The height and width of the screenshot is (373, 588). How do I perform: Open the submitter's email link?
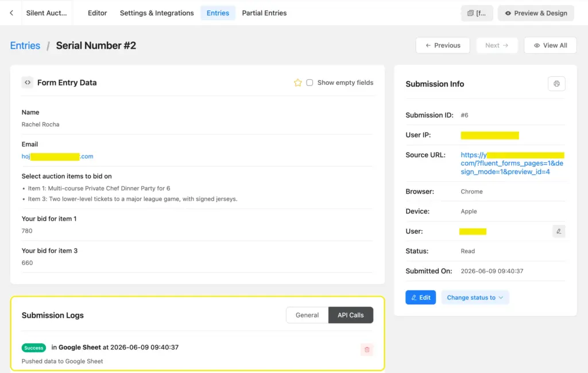point(57,156)
